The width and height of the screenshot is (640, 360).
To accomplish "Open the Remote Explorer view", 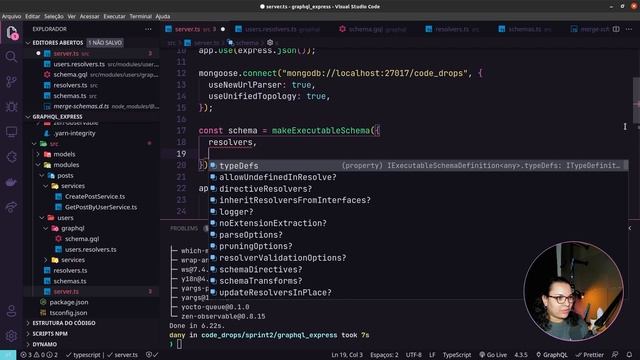I will point(11,131).
